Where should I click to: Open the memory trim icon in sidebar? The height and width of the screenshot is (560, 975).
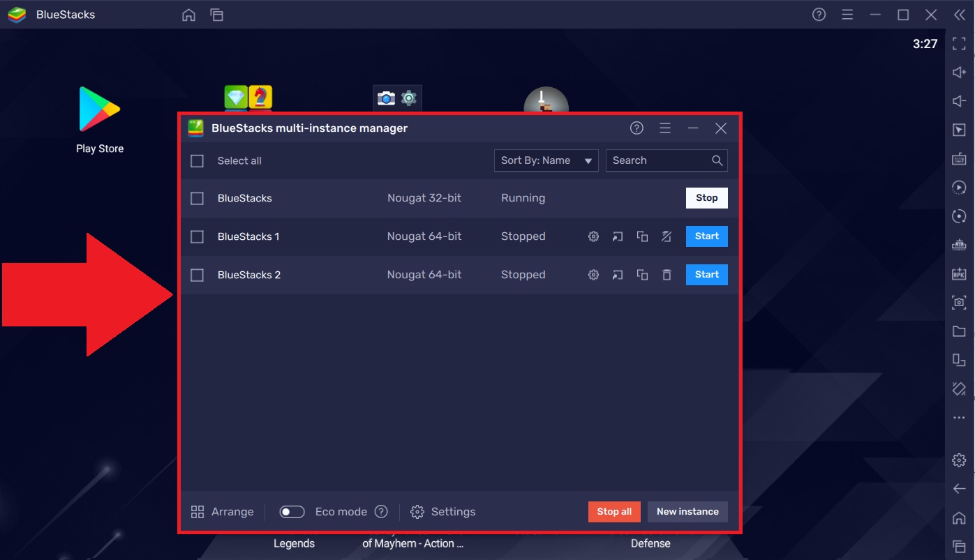pyautogui.click(x=959, y=245)
